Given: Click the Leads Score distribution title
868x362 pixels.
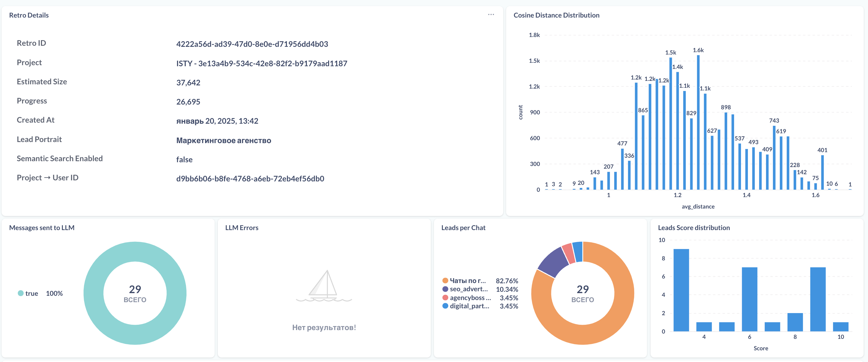Looking at the screenshot, I should click(694, 228).
